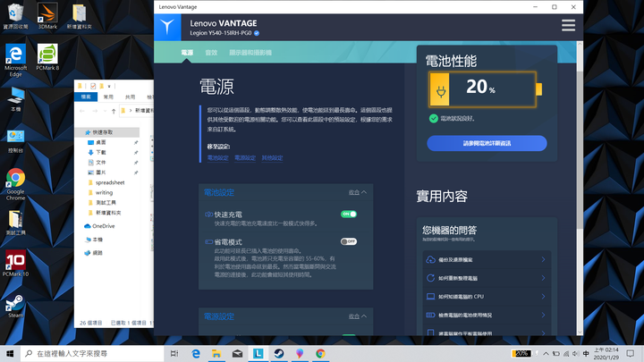Open the notification center icon
The image size is (644, 362).
[631, 353]
